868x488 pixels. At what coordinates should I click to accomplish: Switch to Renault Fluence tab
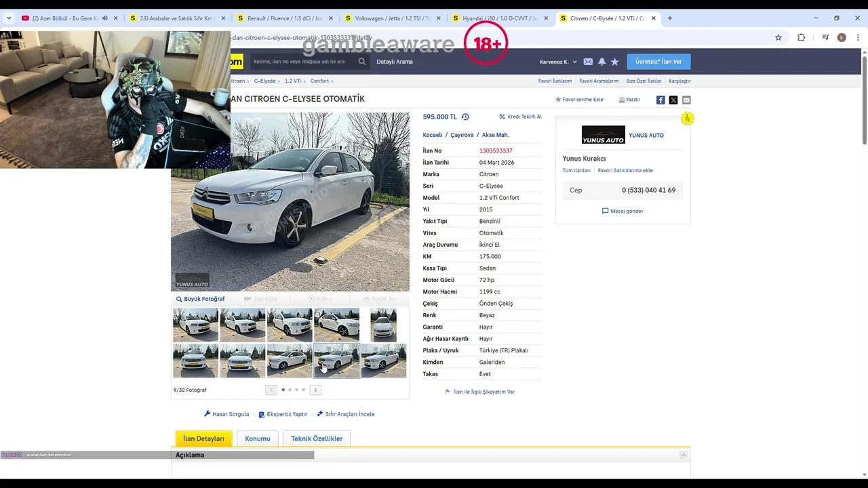[x=285, y=18]
